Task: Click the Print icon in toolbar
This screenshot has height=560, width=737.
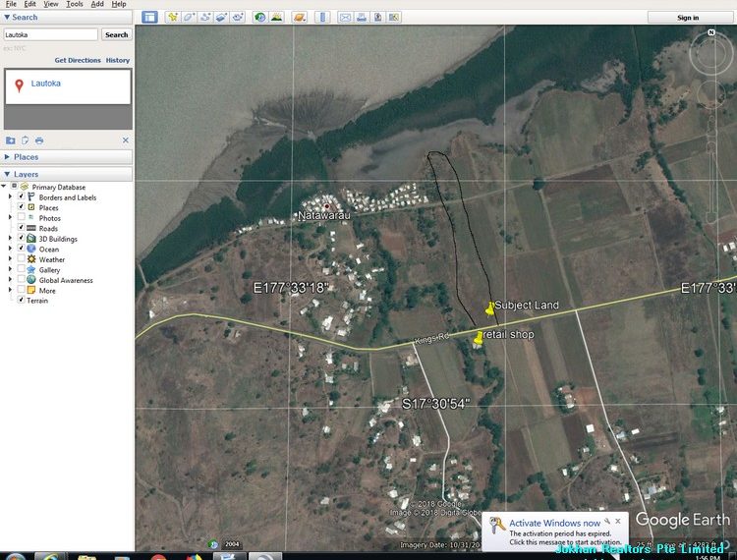Action: click(362, 18)
